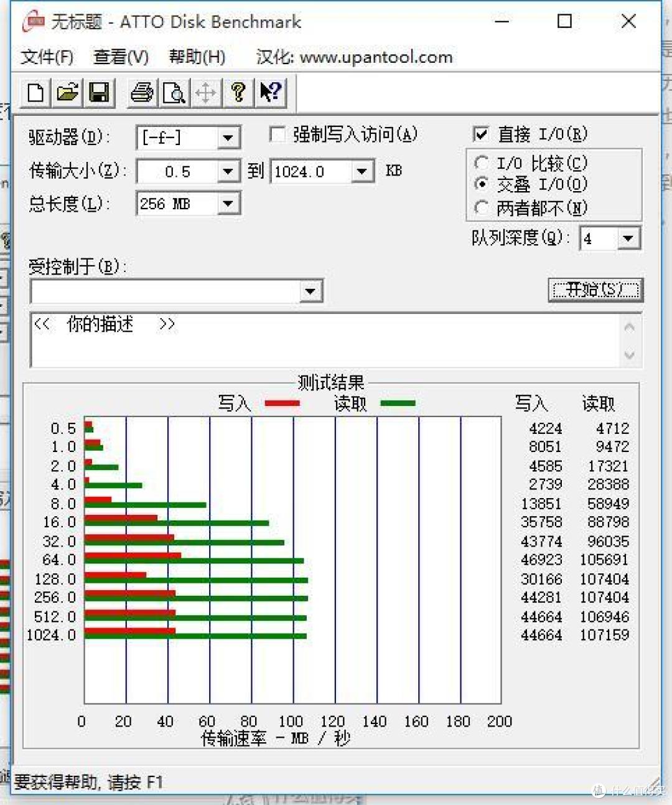This screenshot has height=805, width=672.
Task: Expand the 0.5 transfer size start dropdown
Action: (228, 171)
